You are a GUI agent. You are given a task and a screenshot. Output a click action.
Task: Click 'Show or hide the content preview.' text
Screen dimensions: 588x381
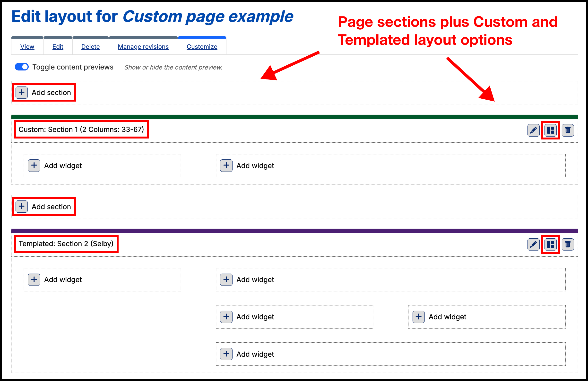pos(173,67)
